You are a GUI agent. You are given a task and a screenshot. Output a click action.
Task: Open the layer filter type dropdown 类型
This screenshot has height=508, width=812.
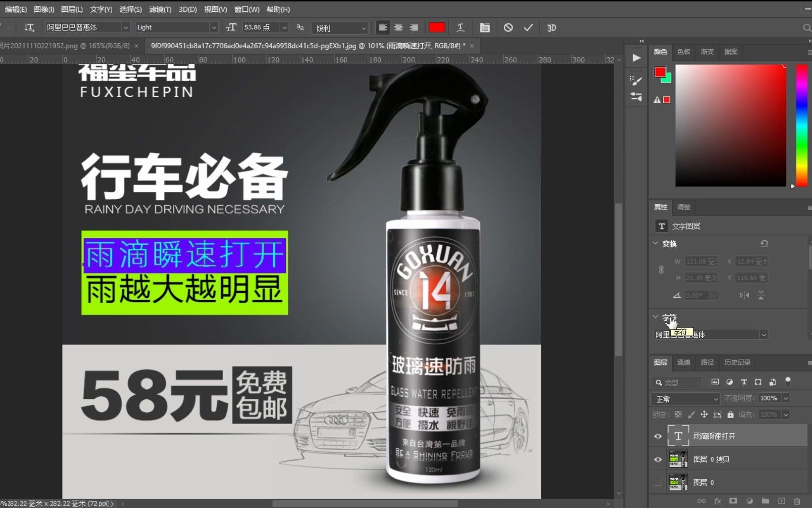coord(677,382)
